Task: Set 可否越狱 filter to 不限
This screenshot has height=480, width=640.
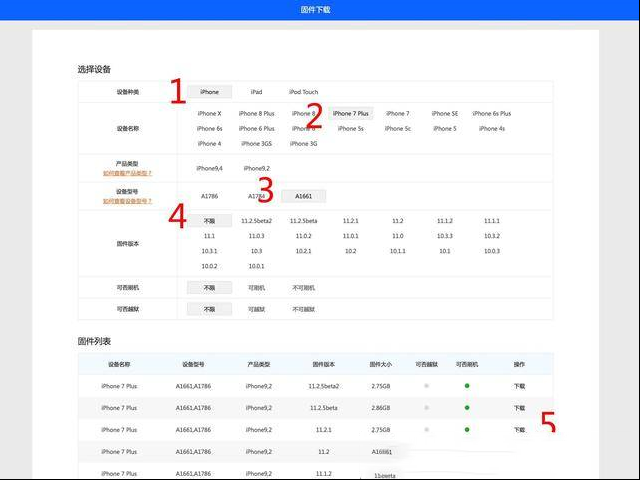Action: (209, 309)
